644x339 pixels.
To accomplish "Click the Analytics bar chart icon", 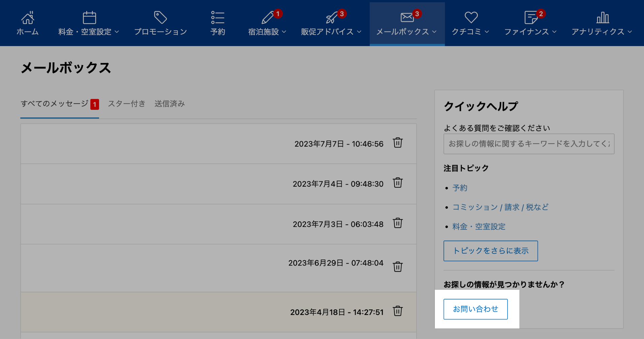I will click(x=602, y=18).
